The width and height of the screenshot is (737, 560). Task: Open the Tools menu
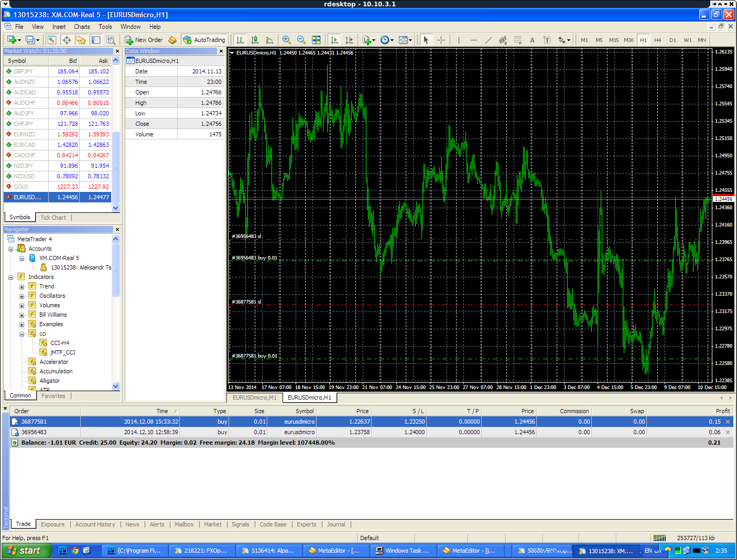105,27
